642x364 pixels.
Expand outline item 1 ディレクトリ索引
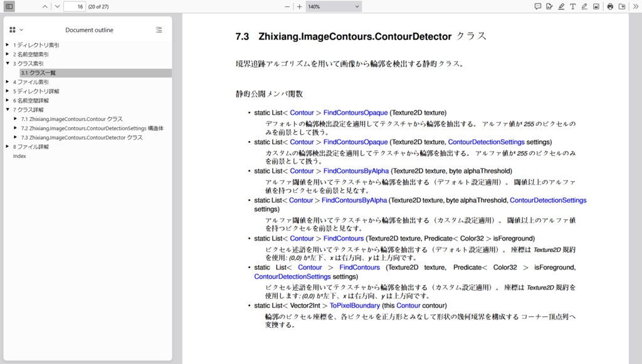click(8, 44)
